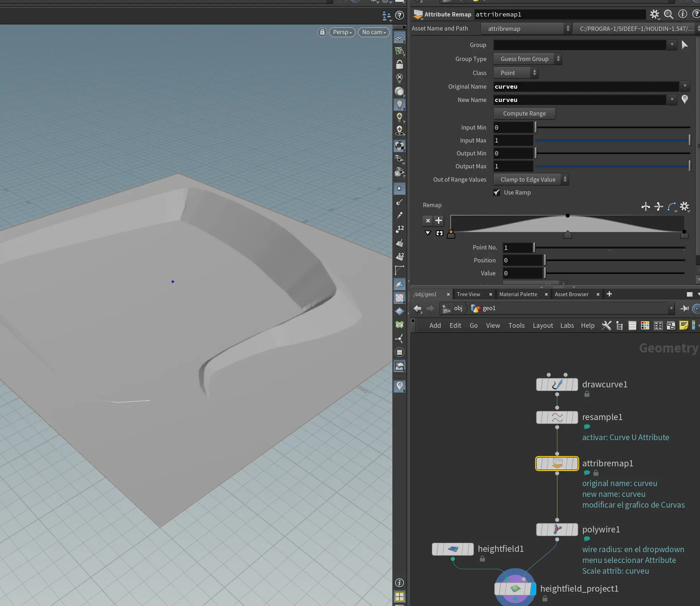Open the Original Name dropdown arrow
This screenshot has height=606, width=700.
point(685,86)
